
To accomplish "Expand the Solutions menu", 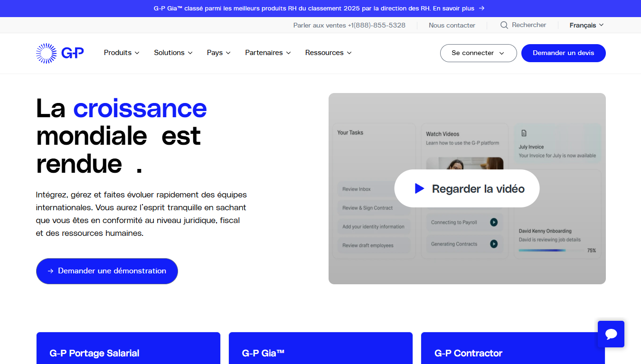I will (x=173, y=53).
